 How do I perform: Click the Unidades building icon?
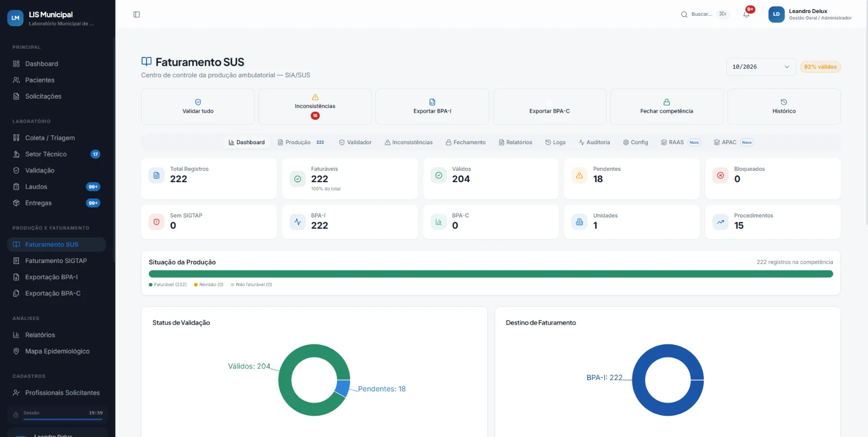coord(579,222)
